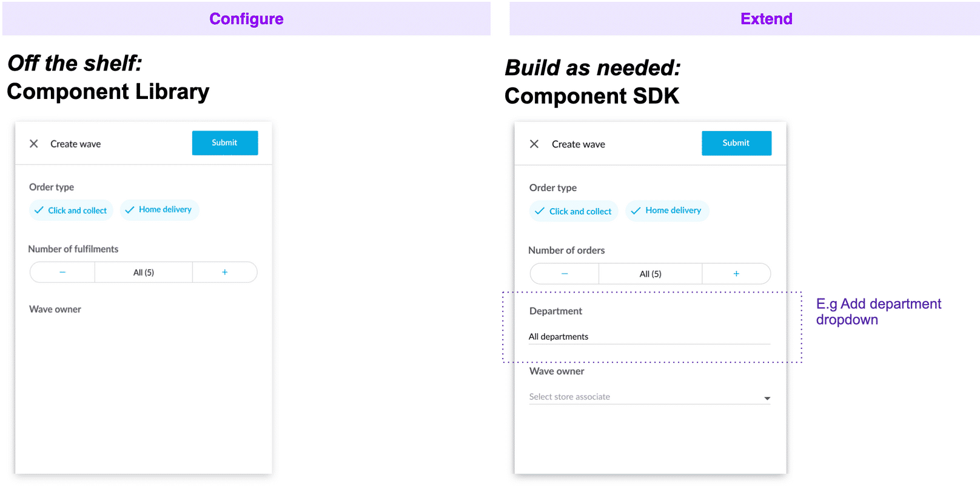Viewport: 980px width, 500px height.
Task: Click the minus icon under Number of orders
Action: click(x=564, y=274)
